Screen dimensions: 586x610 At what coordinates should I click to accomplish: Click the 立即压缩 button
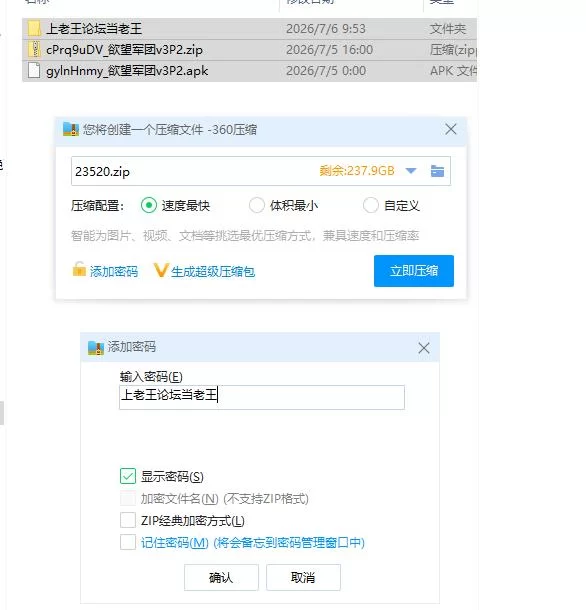point(414,271)
